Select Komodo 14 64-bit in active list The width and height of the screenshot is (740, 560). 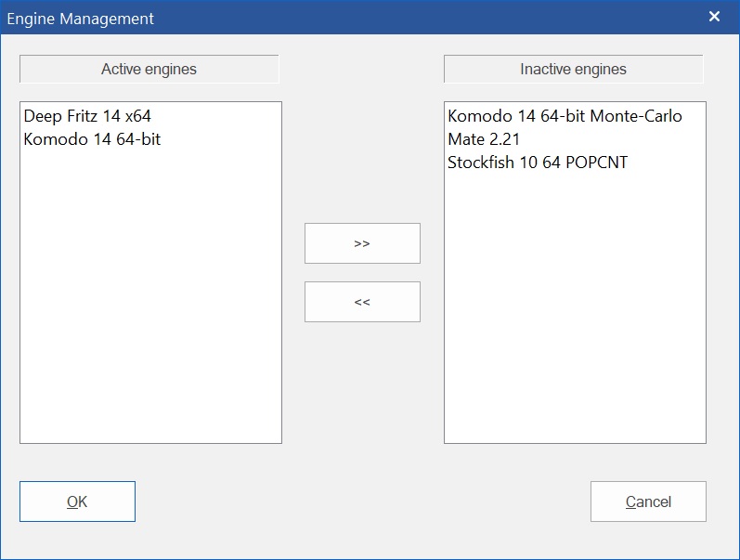(x=92, y=139)
